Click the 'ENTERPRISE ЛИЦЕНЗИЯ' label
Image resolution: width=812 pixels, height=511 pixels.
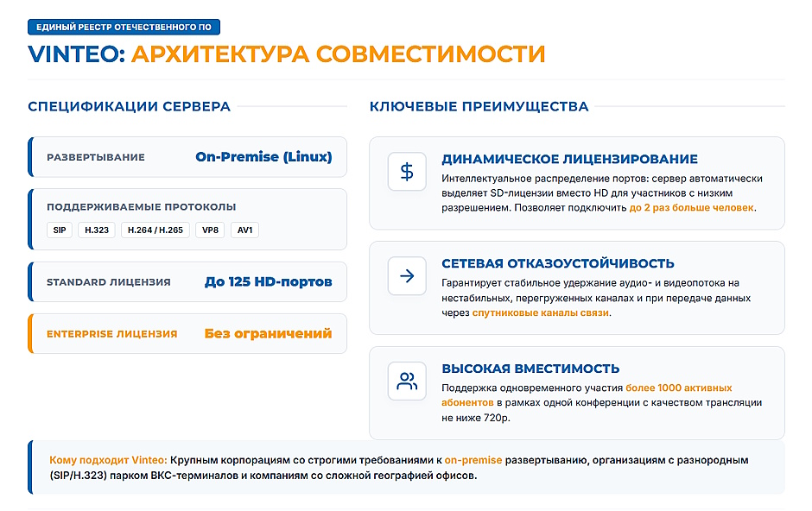tap(111, 334)
